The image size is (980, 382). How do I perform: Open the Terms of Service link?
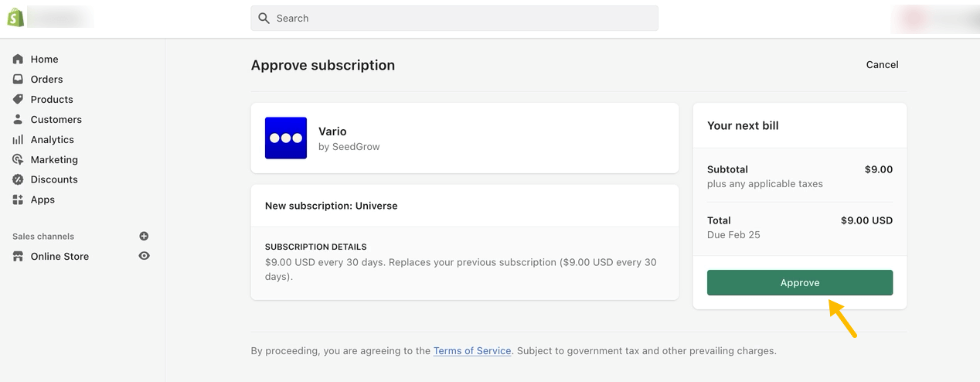pyautogui.click(x=472, y=350)
